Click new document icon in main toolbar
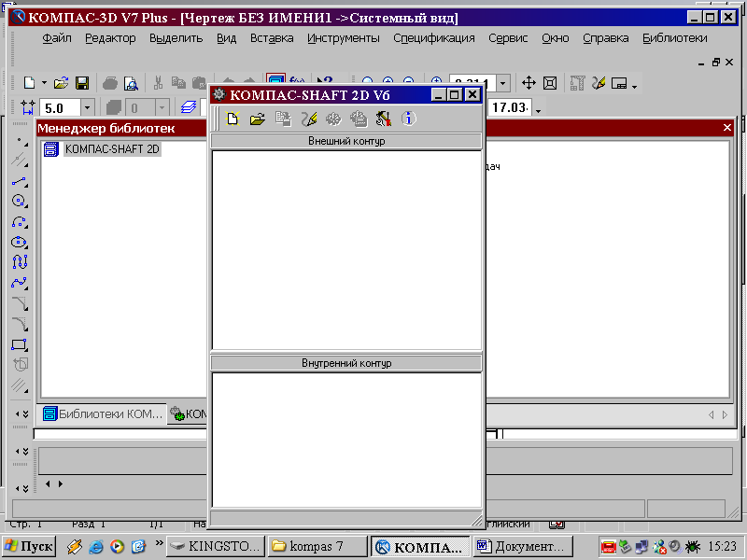The image size is (747, 560). (x=29, y=83)
